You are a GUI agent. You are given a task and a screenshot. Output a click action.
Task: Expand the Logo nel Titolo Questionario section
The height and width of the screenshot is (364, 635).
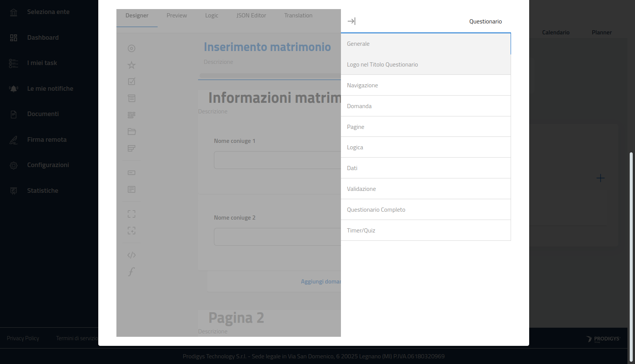coord(426,65)
